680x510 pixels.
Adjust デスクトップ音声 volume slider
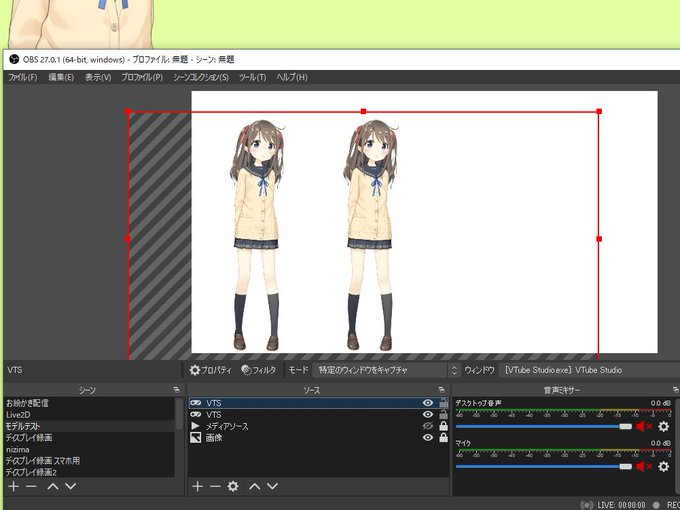coord(544,427)
